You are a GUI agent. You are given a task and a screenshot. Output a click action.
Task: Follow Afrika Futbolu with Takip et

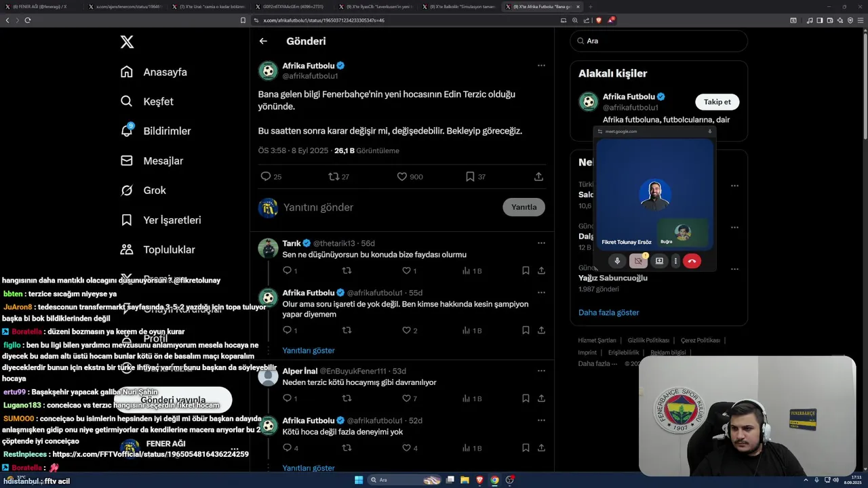tap(717, 102)
